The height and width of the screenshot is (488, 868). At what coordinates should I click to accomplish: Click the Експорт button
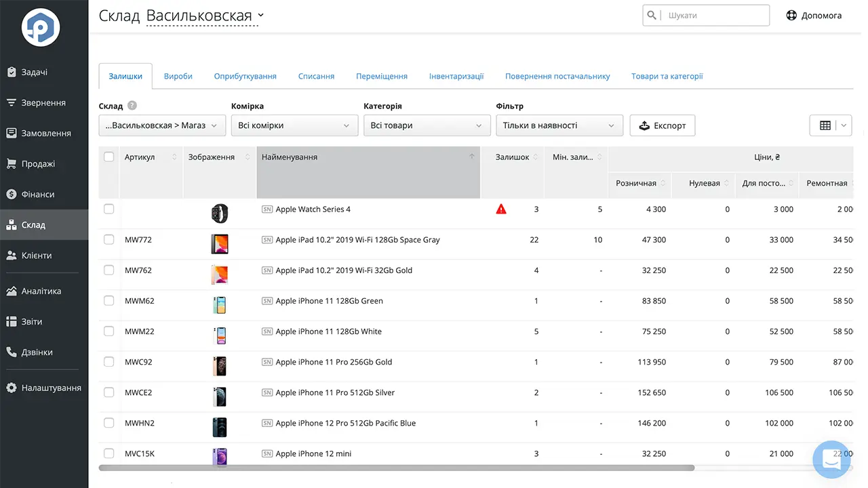663,125
